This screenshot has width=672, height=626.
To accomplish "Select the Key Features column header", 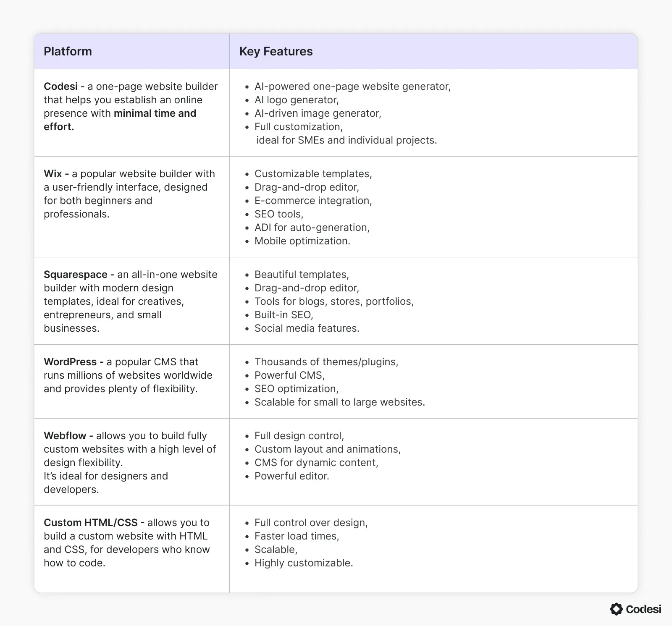I will click(276, 51).
